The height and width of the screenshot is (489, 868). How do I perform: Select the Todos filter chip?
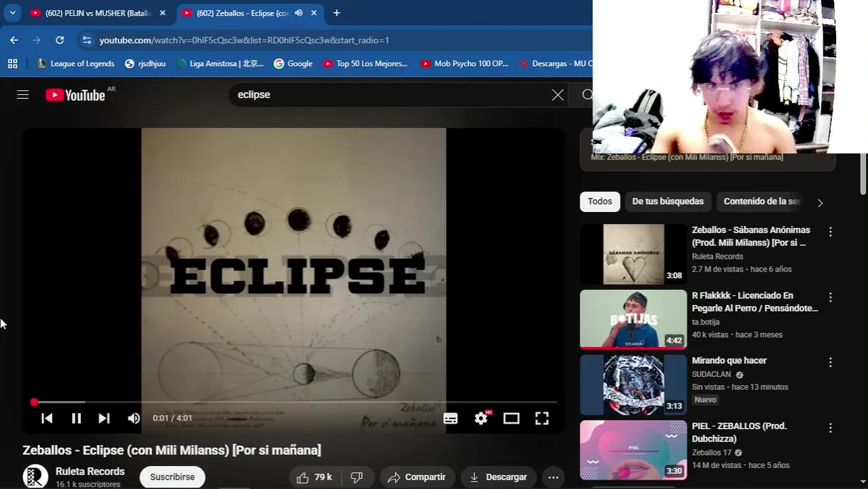(x=600, y=202)
